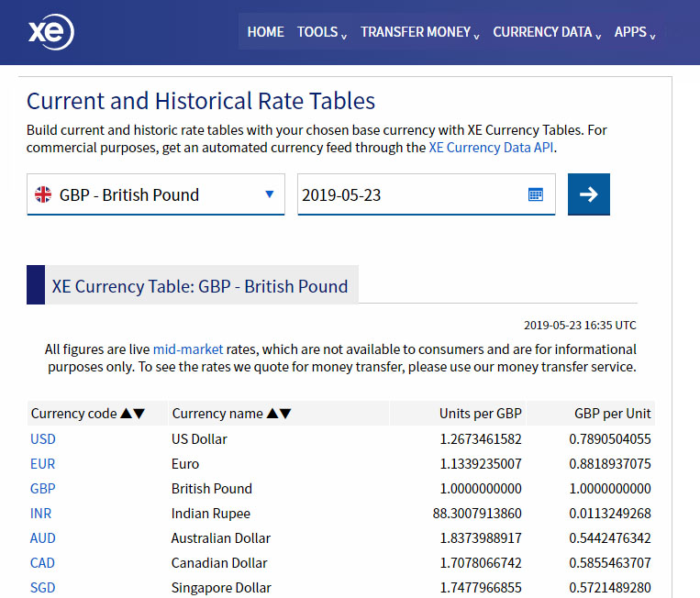
Task: Open the AUD currency link
Action: click(x=43, y=538)
